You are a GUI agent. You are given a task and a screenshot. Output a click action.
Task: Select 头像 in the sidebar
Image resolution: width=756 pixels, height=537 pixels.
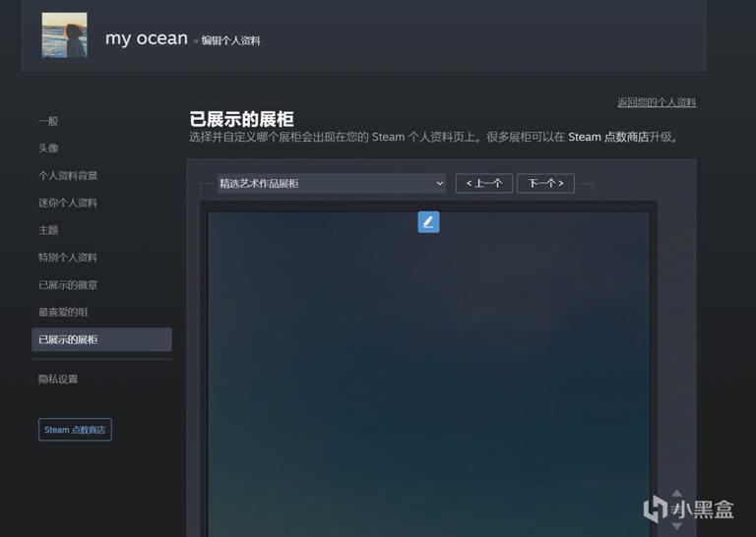(x=48, y=148)
